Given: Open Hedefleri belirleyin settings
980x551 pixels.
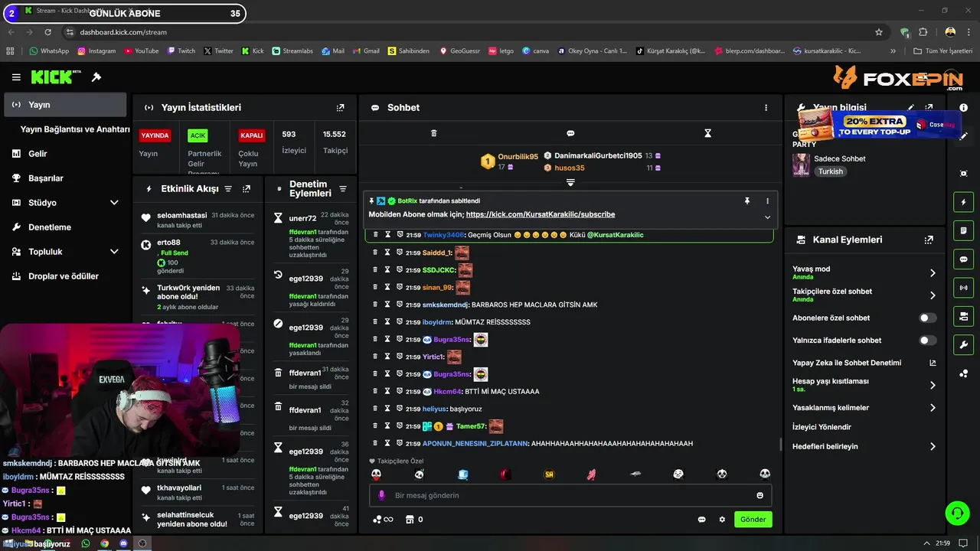Looking at the screenshot, I should click(864, 446).
